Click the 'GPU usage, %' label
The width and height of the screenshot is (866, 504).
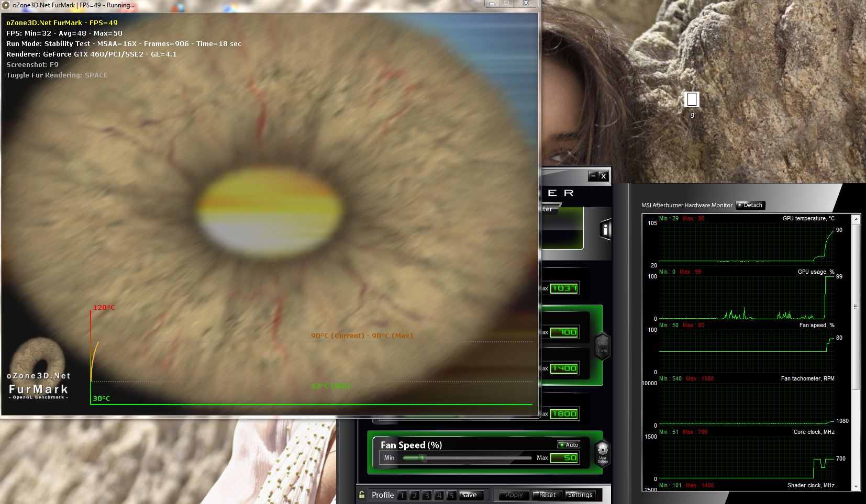tap(816, 272)
